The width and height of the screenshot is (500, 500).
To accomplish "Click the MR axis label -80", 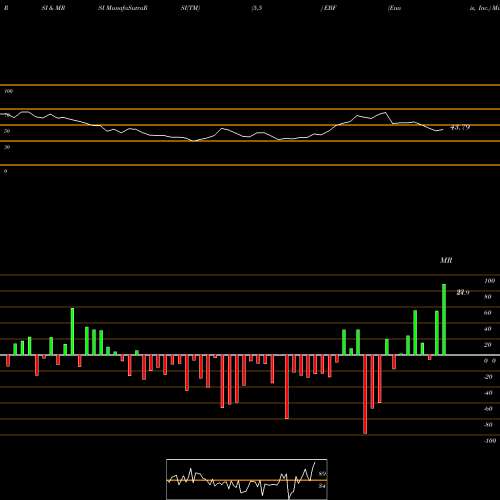I will pos(488,425).
